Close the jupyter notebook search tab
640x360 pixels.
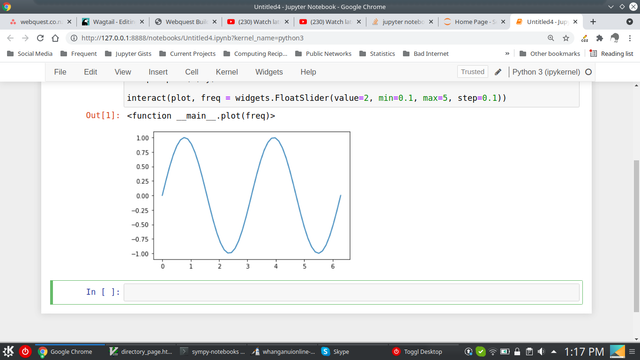431,22
